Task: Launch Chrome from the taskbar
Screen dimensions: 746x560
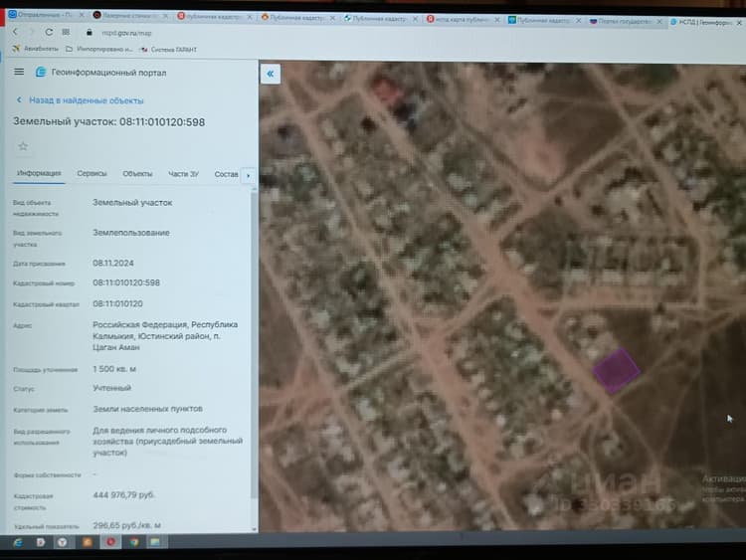Action: [134, 542]
